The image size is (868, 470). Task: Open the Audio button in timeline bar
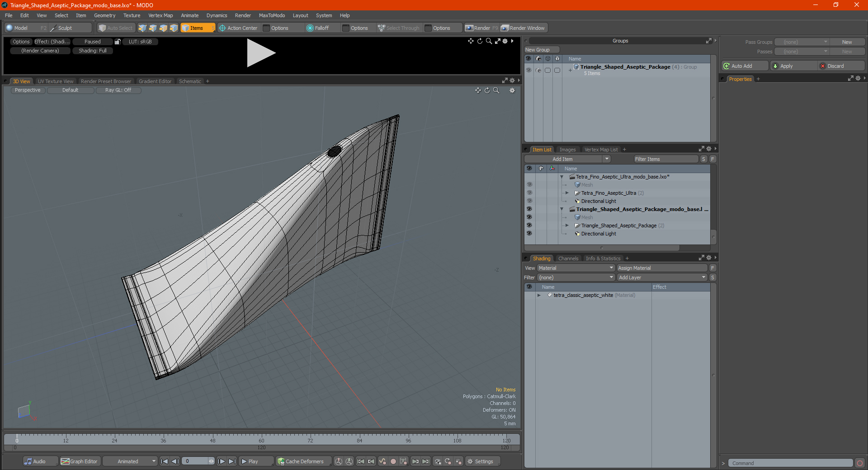35,461
